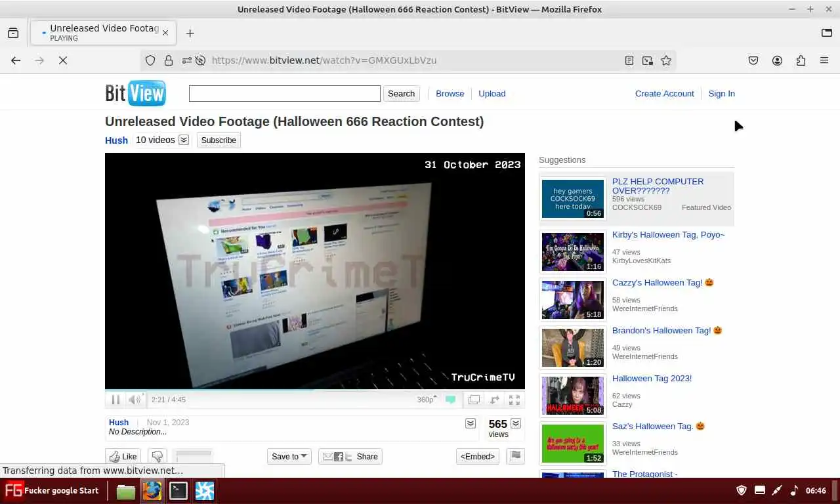Like the video with the thumbs-up button

pyautogui.click(x=123, y=456)
